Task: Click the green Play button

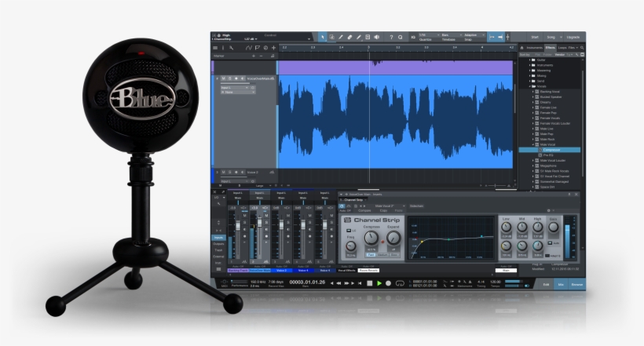Action: (x=379, y=283)
